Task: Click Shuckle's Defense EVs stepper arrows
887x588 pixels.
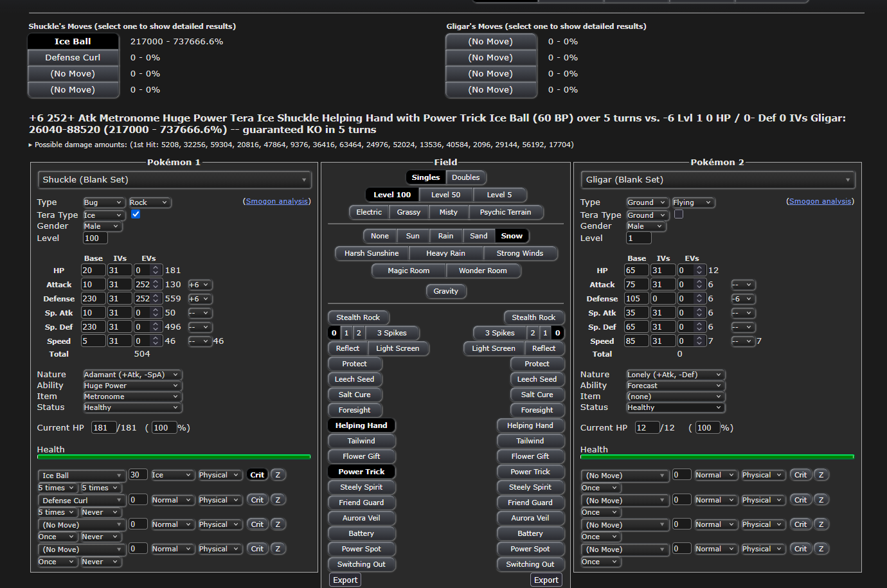Action: pyautogui.click(x=156, y=299)
